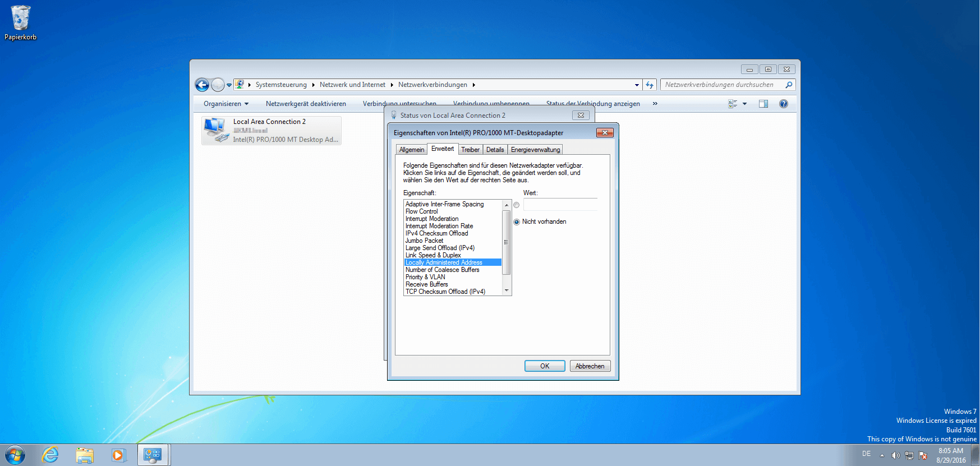Open Windows Explorer folder in taskbar

coord(85,455)
